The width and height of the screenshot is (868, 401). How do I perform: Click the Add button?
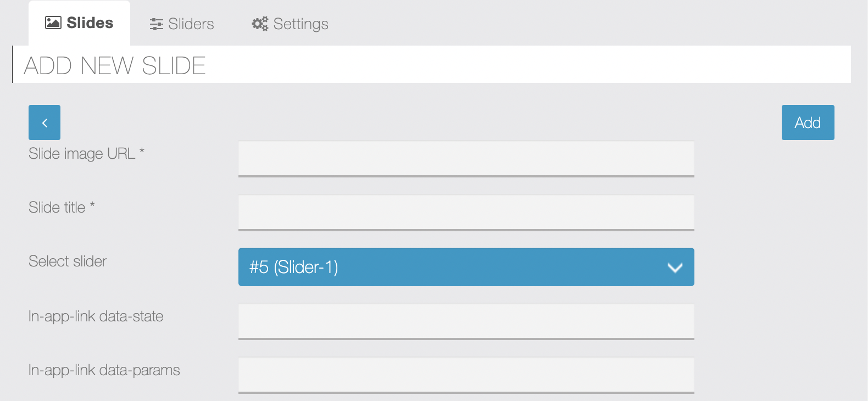808,122
